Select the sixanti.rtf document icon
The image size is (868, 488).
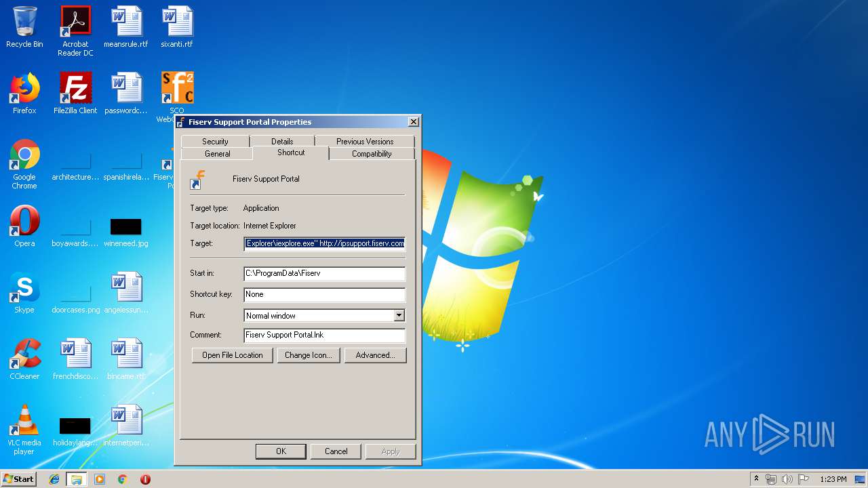pyautogui.click(x=177, y=27)
